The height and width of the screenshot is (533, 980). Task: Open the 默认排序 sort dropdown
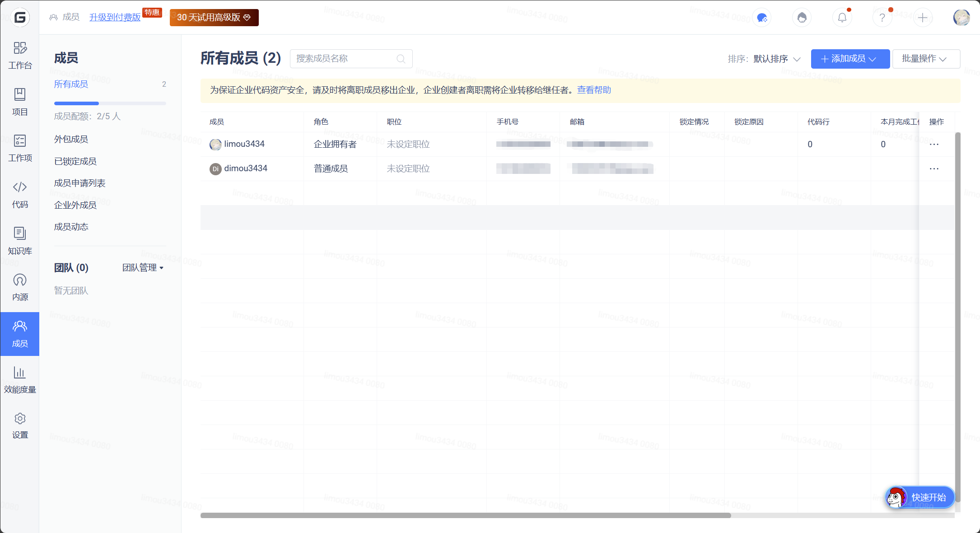click(777, 59)
